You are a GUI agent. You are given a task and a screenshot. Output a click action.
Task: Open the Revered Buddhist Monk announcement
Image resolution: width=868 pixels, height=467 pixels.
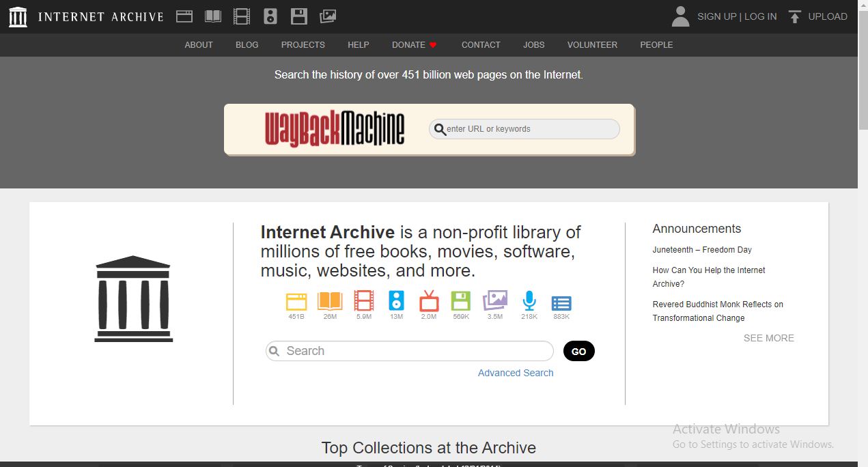click(x=718, y=311)
